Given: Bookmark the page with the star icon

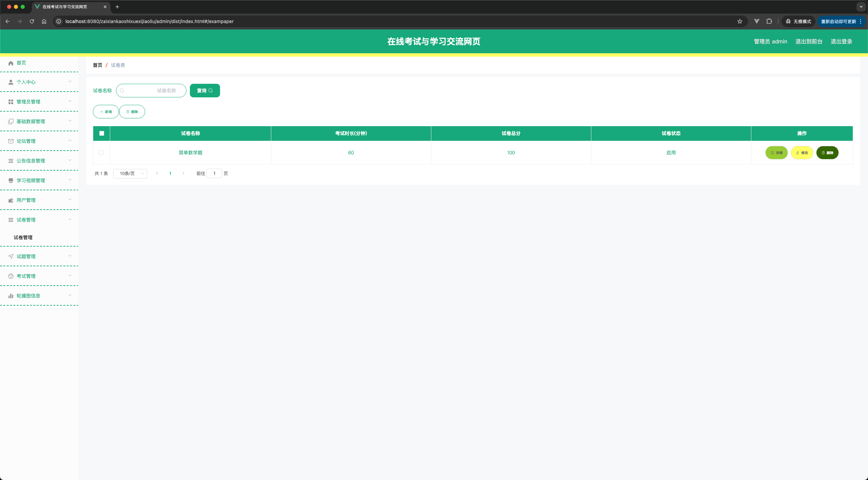Looking at the screenshot, I should 740,21.
